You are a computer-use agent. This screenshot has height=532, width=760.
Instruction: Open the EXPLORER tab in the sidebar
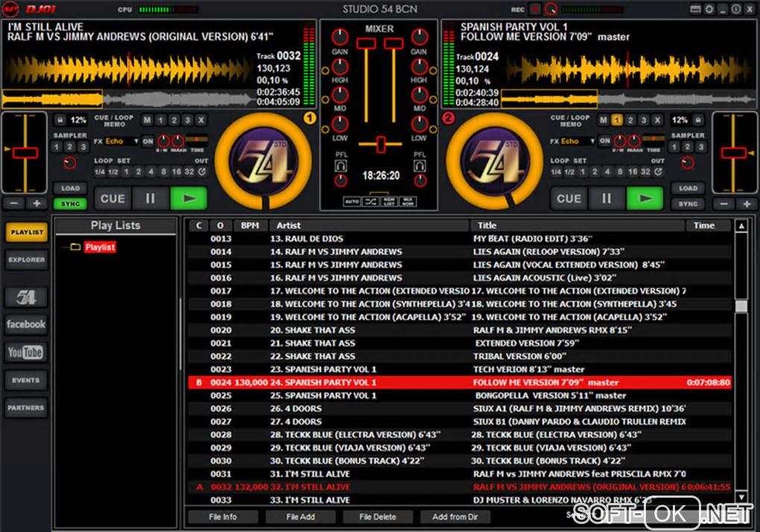(27, 260)
